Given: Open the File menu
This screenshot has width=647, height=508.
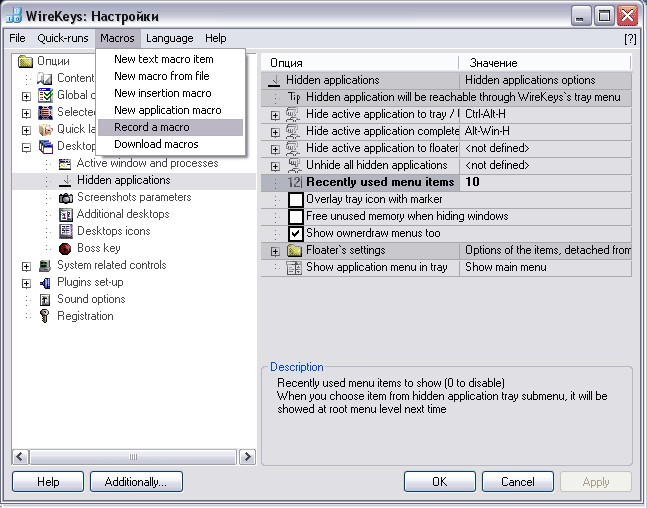Looking at the screenshot, I should point(17,38).
